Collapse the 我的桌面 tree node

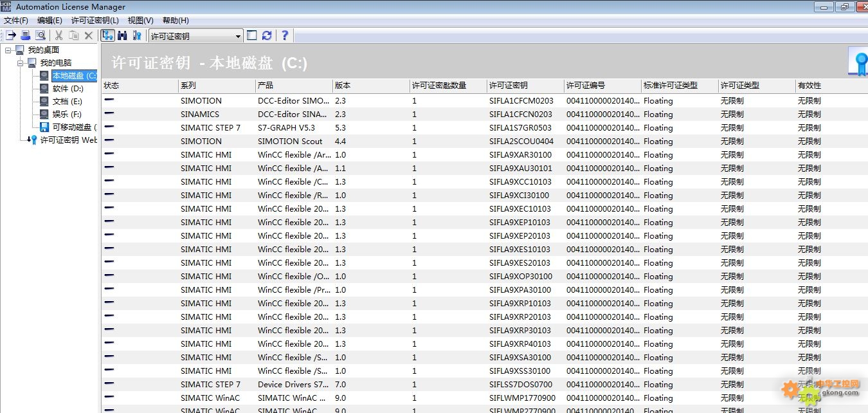(8, 50)
